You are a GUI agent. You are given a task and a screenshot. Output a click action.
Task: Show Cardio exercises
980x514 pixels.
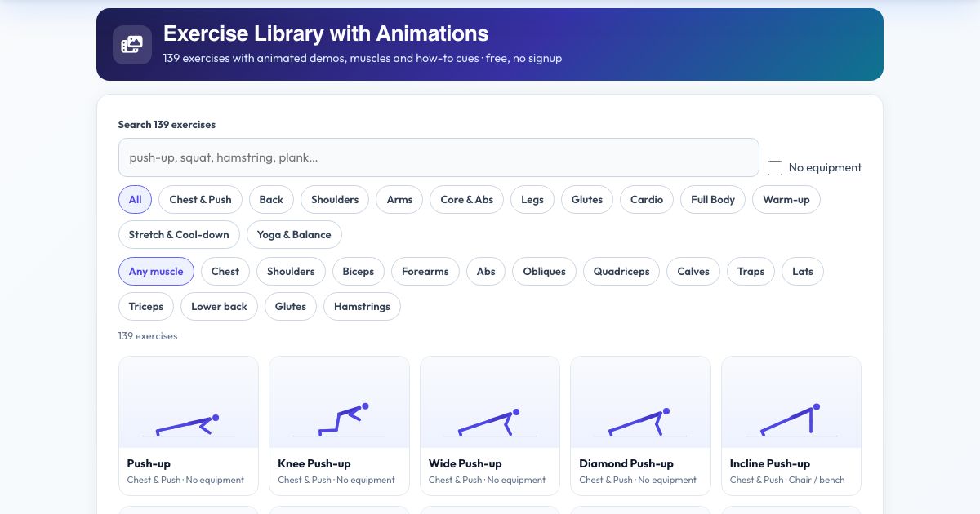point(647,199)
